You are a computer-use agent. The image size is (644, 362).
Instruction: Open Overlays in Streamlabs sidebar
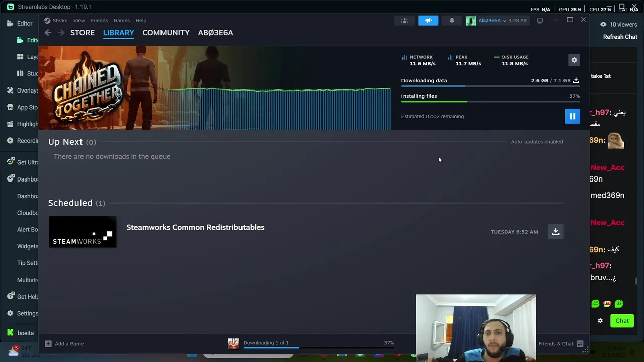pyautogui.click(x=23, y=90)
